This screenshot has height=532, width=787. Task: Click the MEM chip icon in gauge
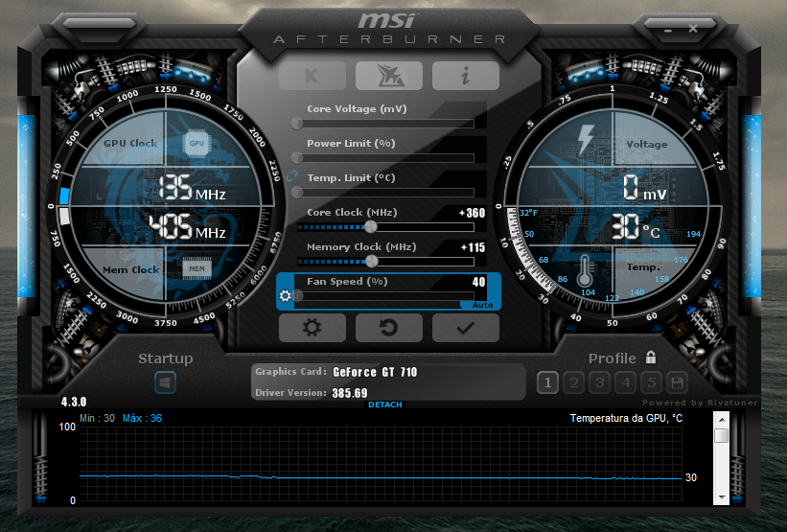point(197,268)
